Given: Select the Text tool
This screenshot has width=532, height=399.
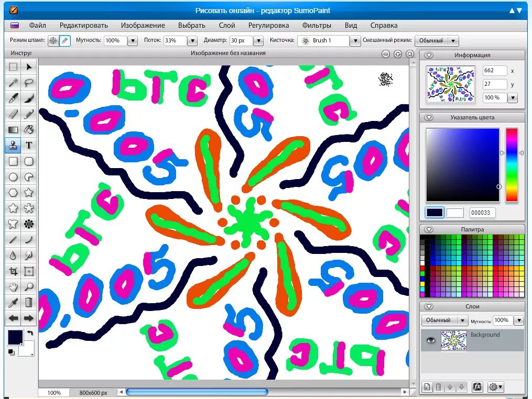Looking at the screenshot, I should (29, 146).
